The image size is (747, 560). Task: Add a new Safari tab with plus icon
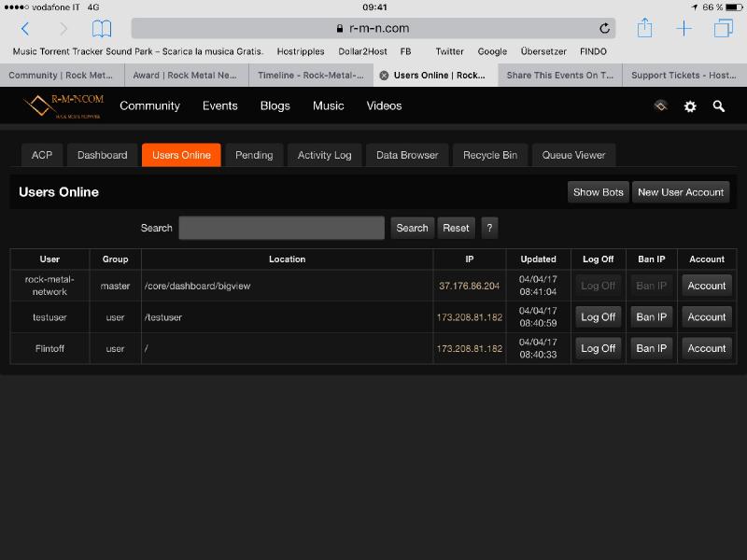click(x=684, y=28)
